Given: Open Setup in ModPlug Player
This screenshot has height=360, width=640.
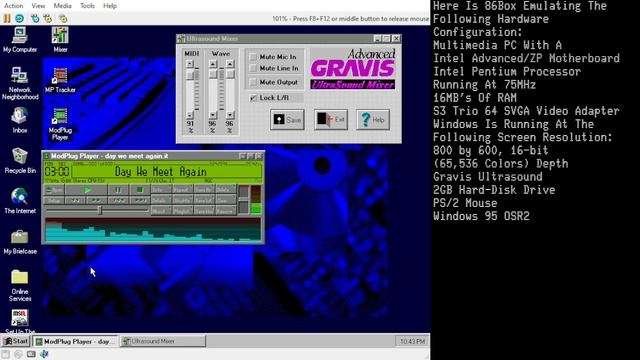Looking at the screenshot, I should 54,200.
